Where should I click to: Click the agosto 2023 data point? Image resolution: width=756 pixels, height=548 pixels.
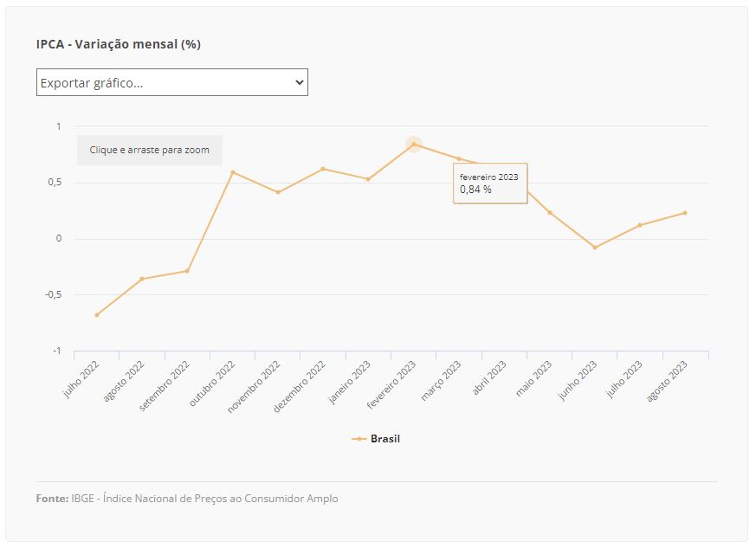[x=685, y=213]
